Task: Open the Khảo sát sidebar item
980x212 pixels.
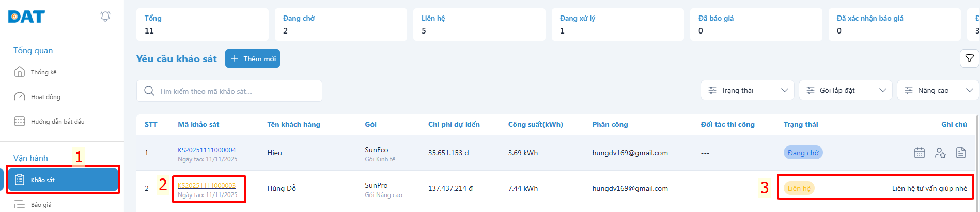Action: tap(63, 180)
